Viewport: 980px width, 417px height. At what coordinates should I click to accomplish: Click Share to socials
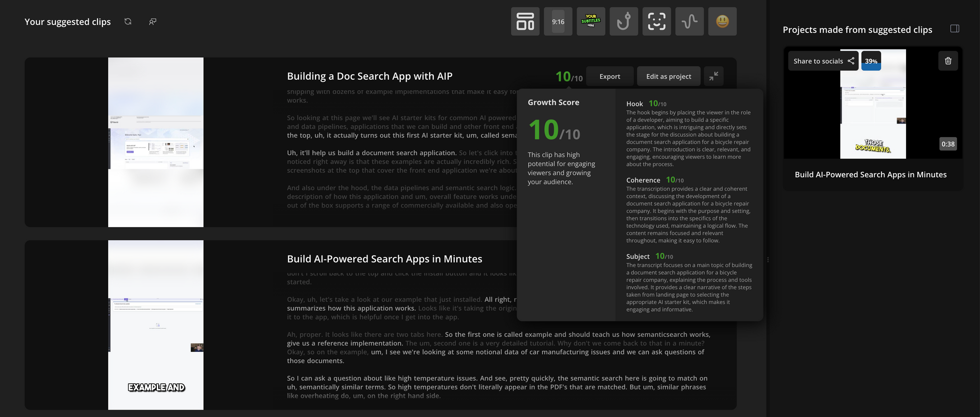tap(823, 61)
